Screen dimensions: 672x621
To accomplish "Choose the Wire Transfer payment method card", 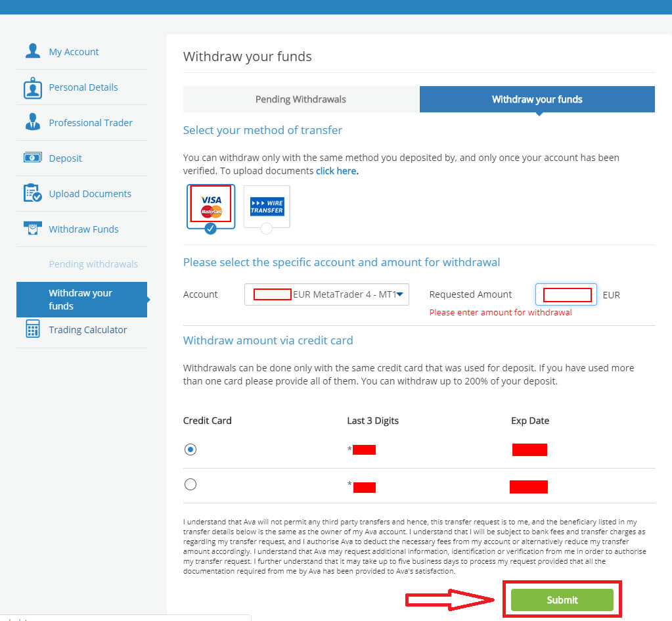I will (266, 206).
